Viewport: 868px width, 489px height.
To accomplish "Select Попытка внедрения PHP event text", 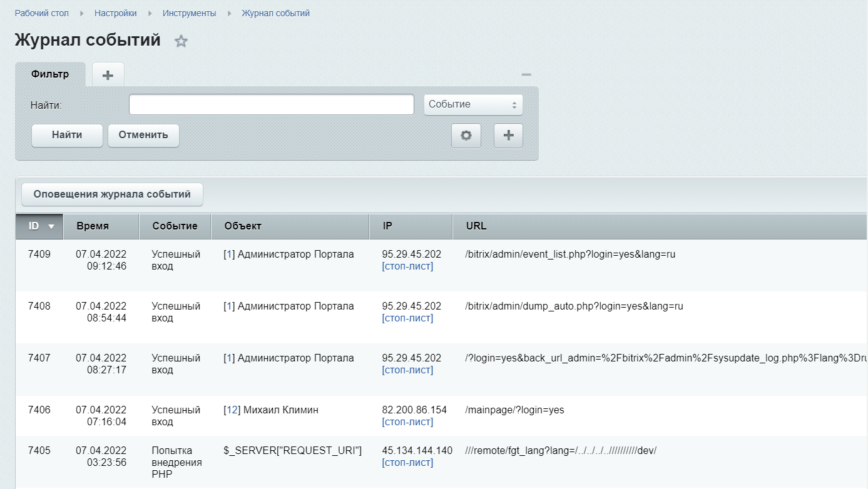I will click(x=177, y=463).
